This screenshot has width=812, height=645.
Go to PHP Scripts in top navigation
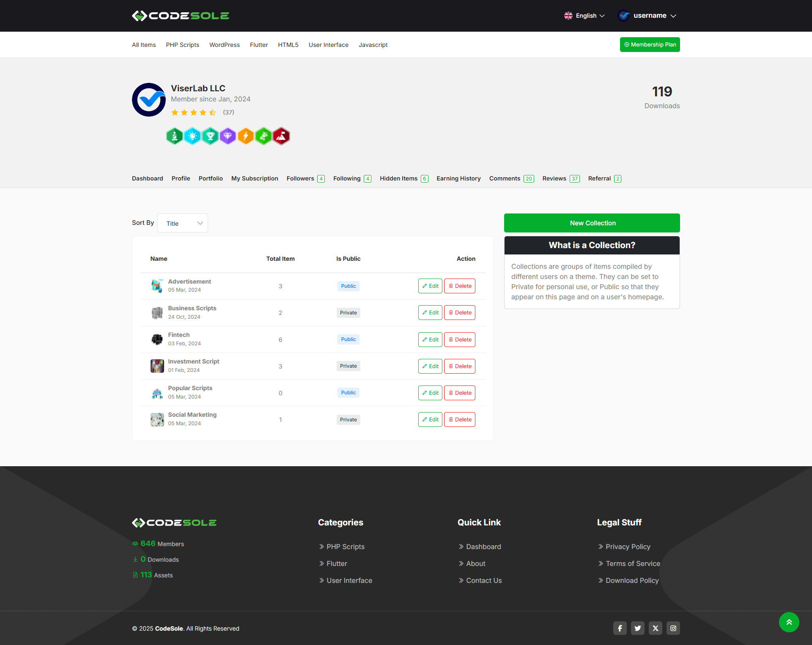(182, 45)
